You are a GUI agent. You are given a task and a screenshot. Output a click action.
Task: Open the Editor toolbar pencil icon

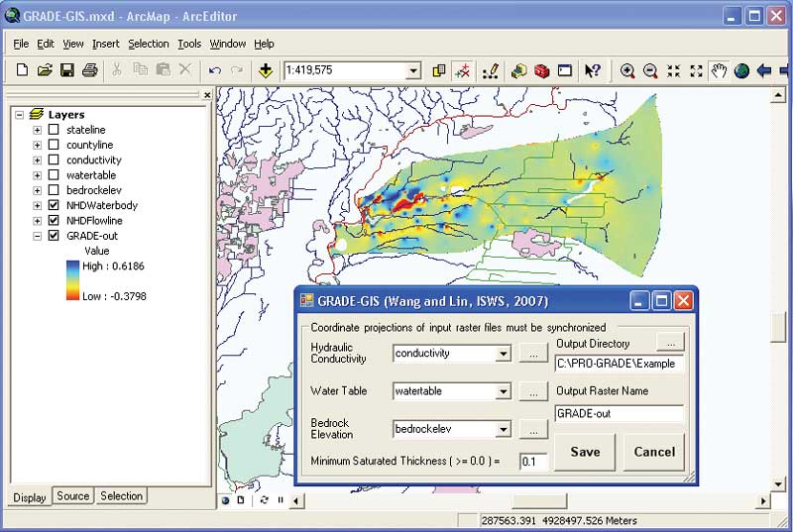(x=490, y=70)
